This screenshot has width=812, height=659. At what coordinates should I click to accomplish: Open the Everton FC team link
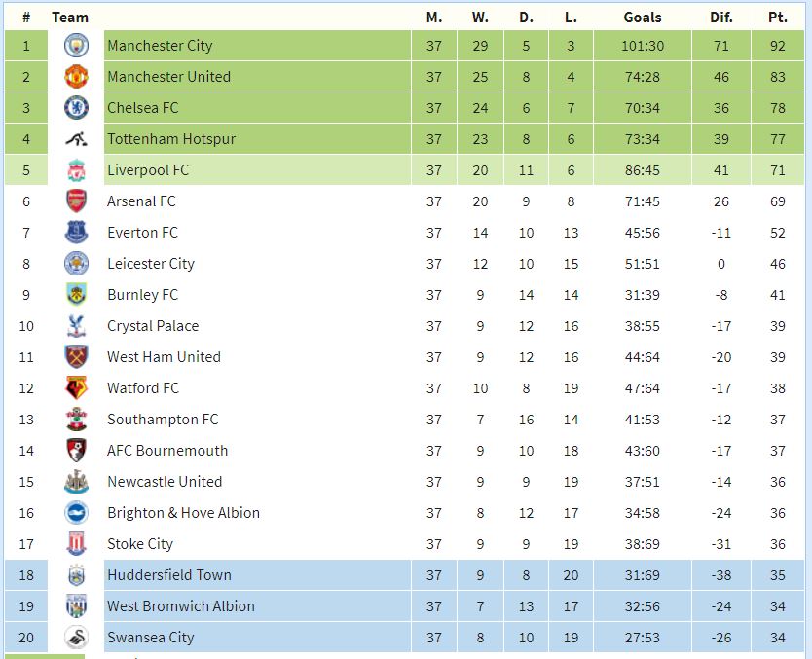coord(142,233)
